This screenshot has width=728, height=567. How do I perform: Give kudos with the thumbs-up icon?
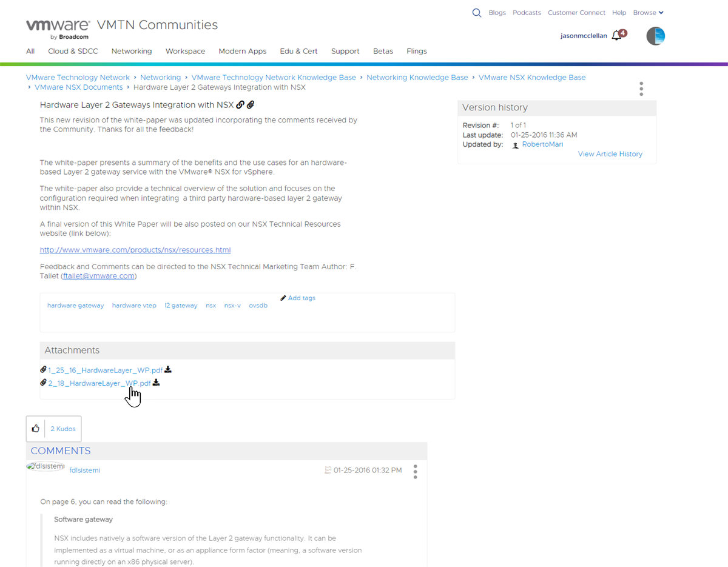pos(36,429)
